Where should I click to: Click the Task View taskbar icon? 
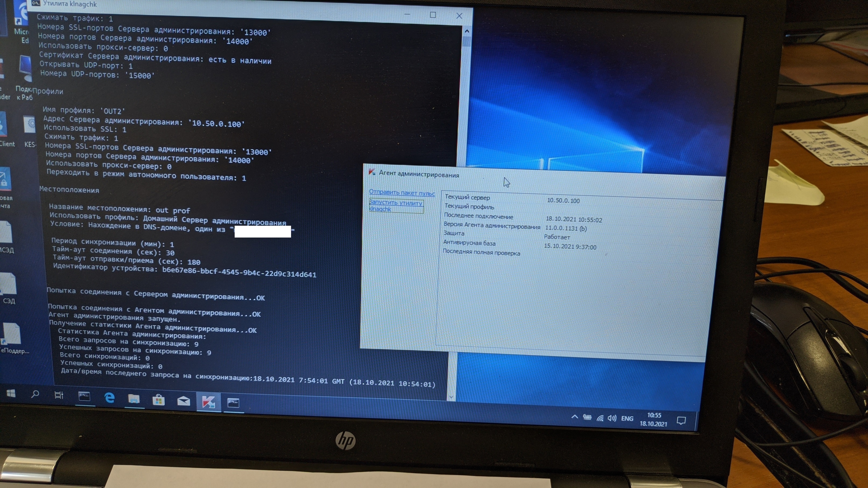(59, 395)
